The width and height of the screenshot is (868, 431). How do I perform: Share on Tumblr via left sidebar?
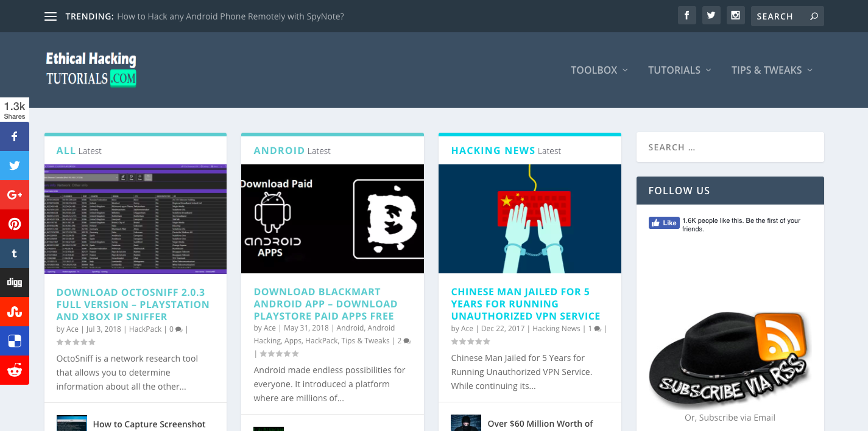coord(15,253)
